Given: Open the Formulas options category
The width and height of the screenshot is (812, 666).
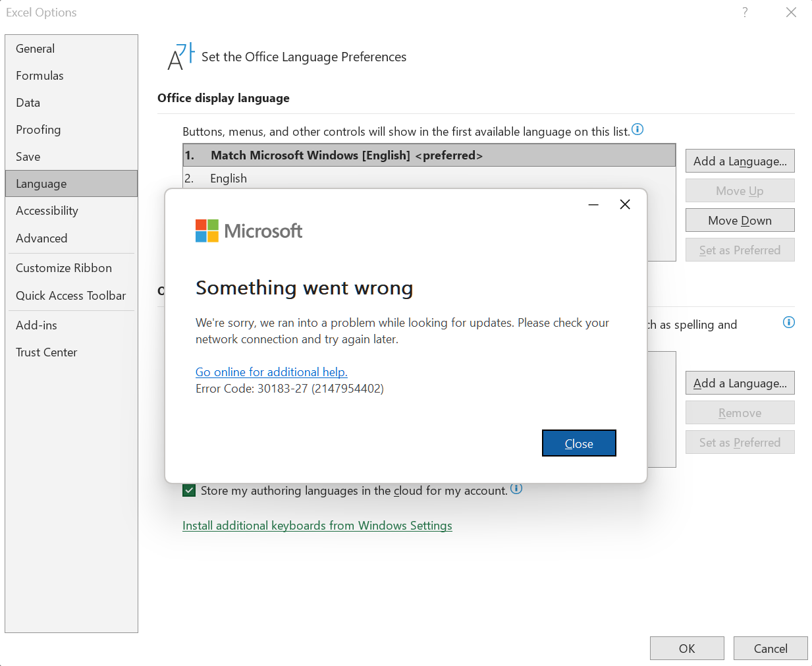Looking at the screenshot, I should tap(71, 76).
